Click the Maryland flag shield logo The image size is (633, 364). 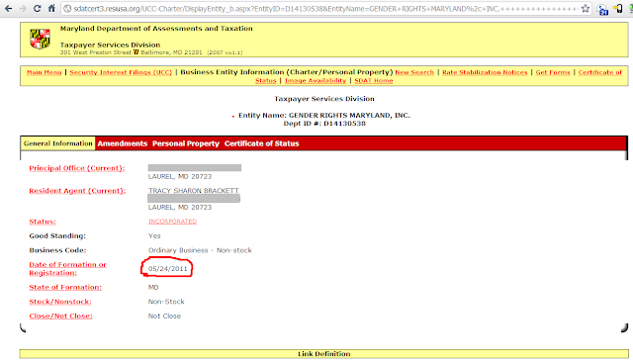40,39
